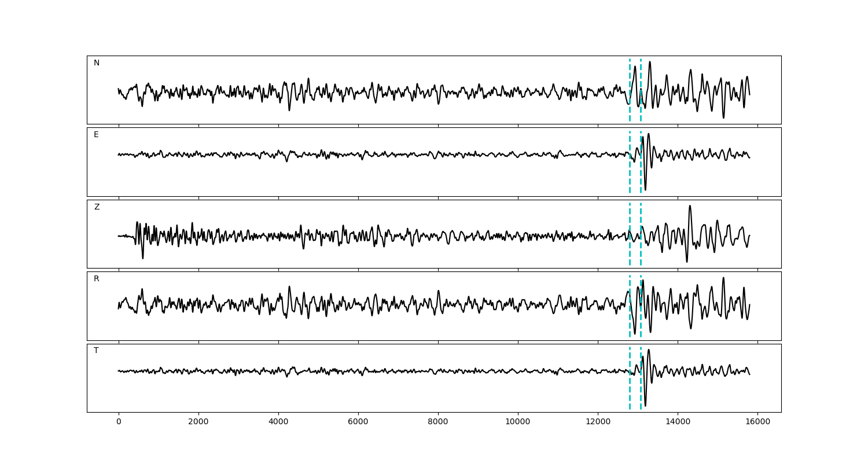
Task: Select the T panel label
Action: click(96, 351)
